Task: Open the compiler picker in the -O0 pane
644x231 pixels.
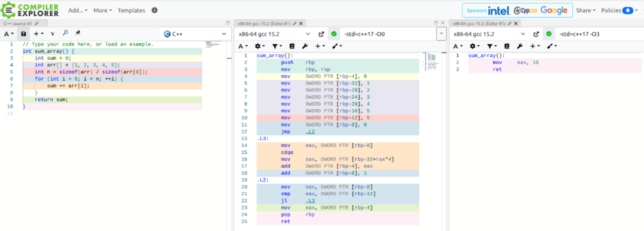Action: (274, 34)
